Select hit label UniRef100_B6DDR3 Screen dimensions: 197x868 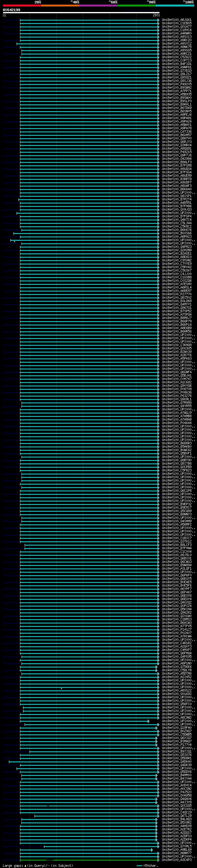(x=177, y=443)
